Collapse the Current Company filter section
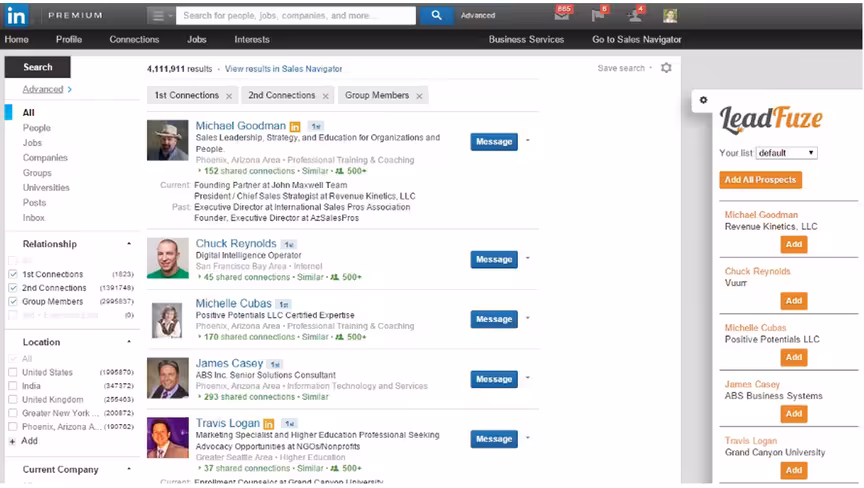 pyautogui.click(x=129, y=470)
